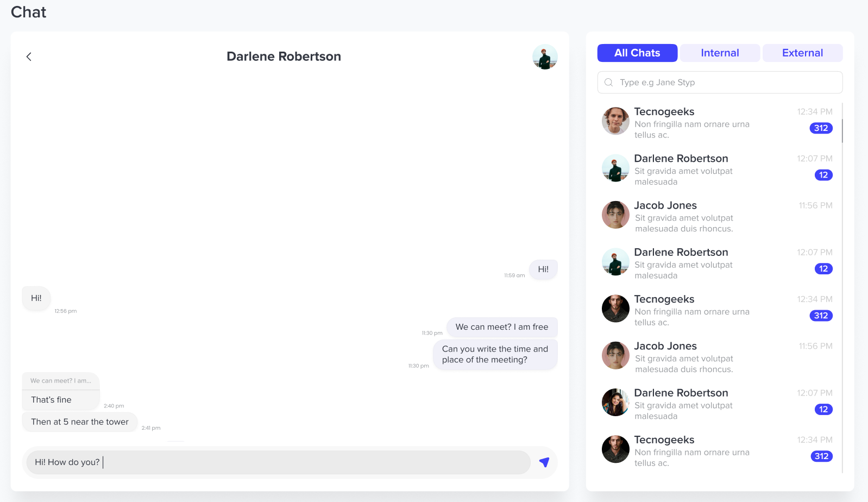Click the 312 unread badge on first Tecnogeeks
Viewport: 868px width, 502px height.
click(x=821, y=128)
